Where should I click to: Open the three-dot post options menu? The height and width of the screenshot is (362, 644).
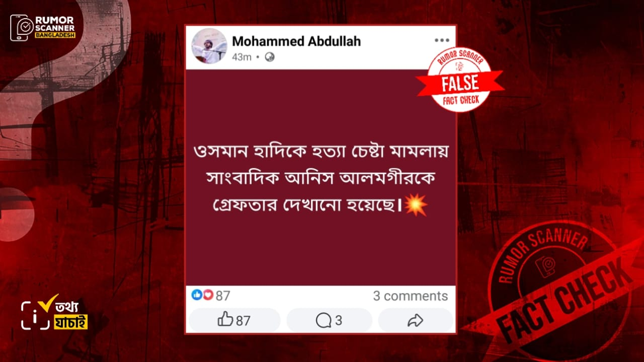click(442, 40)
